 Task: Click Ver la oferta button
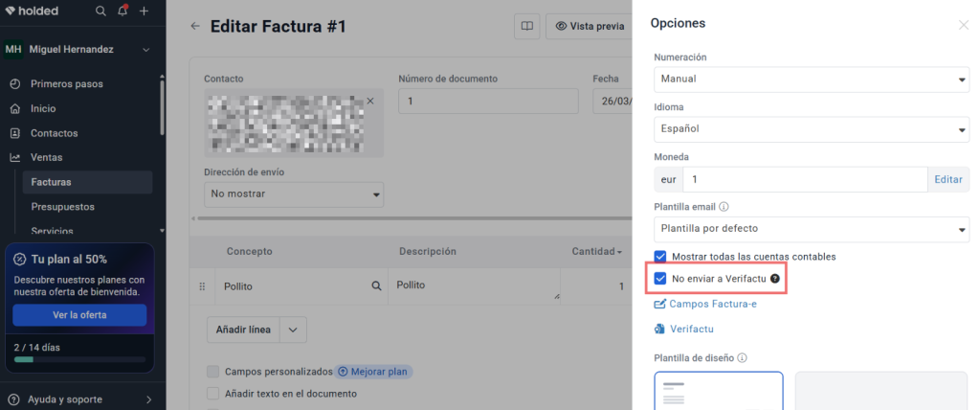pyautogui.click(x=79, y=315)
